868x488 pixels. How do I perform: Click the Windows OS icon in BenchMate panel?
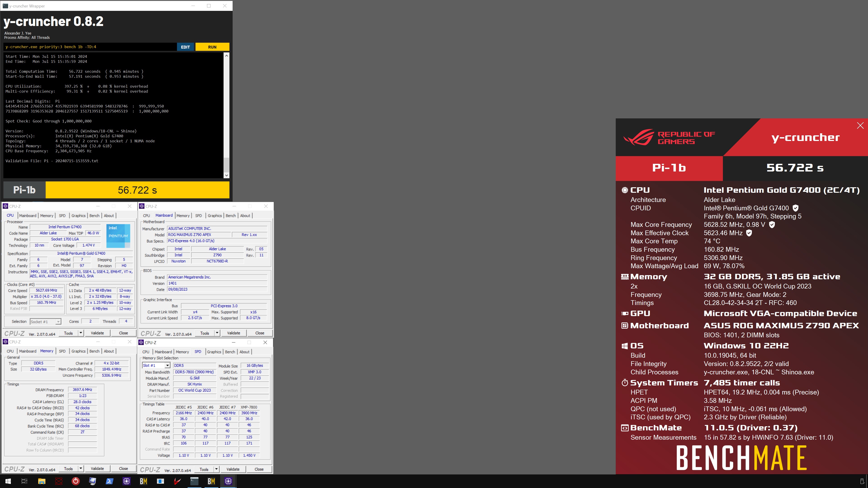pyautogui.click(x=625, y=346)
